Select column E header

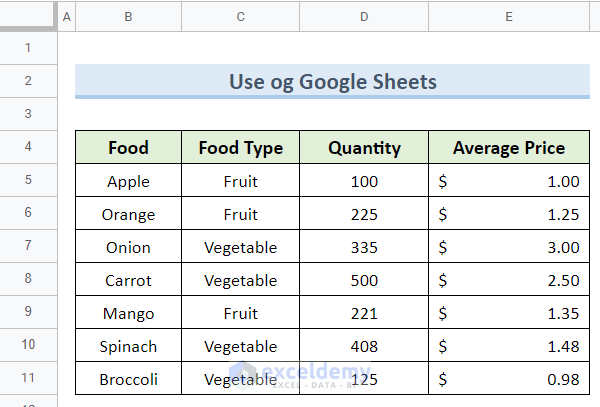[508, 16]
